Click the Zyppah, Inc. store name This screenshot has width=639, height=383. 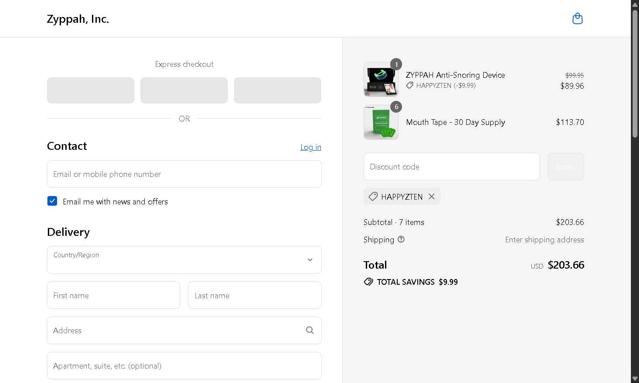[78, 19]
